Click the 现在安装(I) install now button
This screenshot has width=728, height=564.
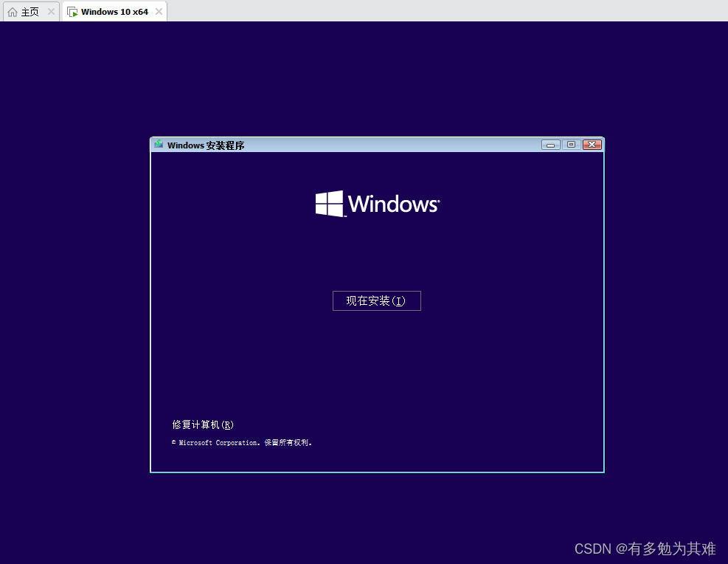[x=376, y=300]
